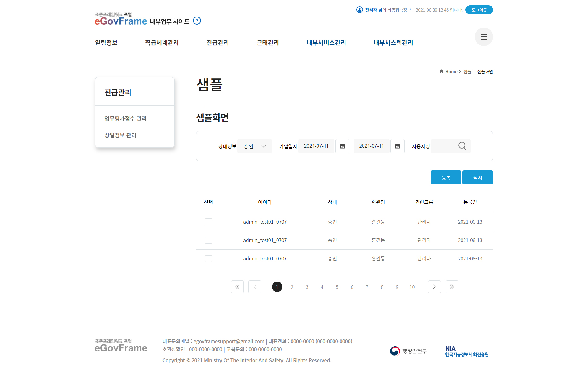
Task: Go to first page with double-left arrows
Action: pos(237,287)
